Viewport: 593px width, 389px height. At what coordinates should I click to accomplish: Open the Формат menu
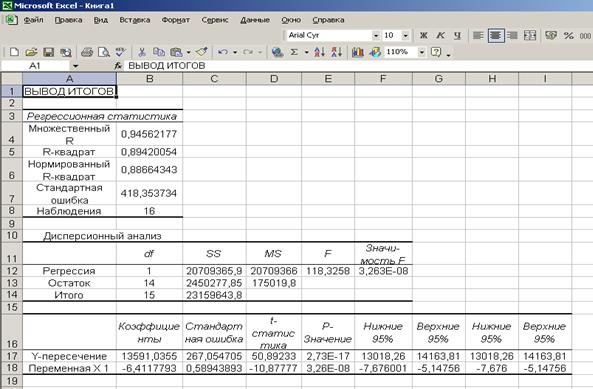pyautogui.click(x=175, y=20)
